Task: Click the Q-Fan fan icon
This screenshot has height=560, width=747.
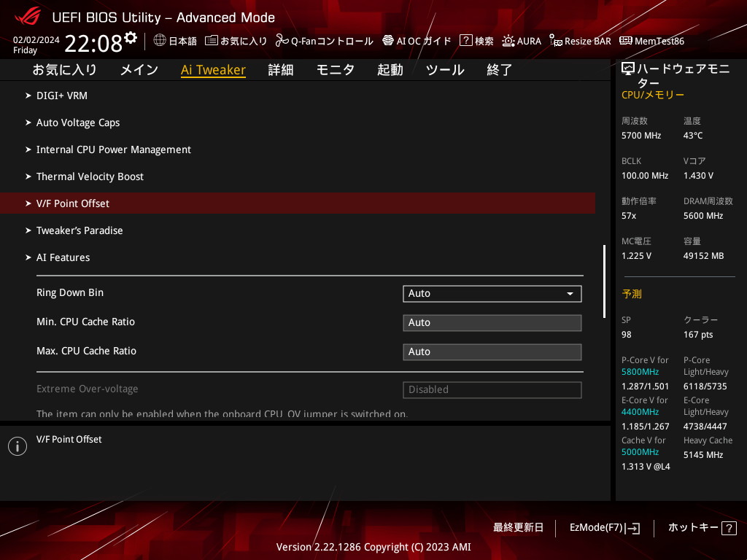Action: point(282,41)
